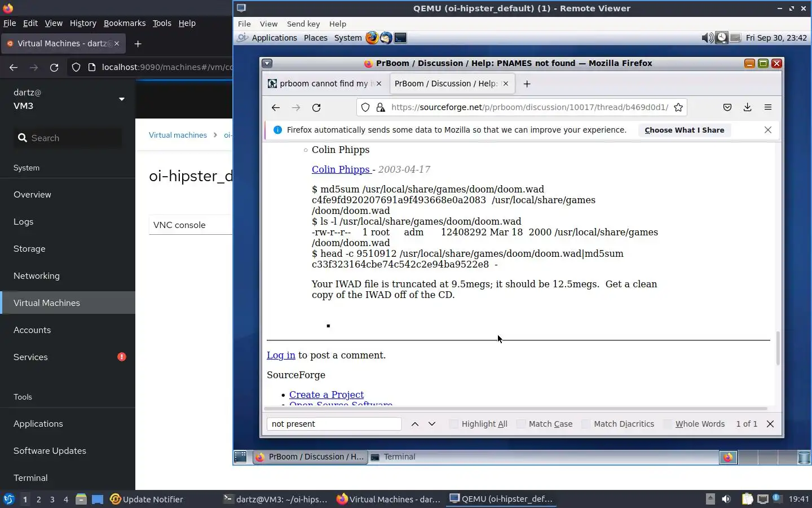Image resolution: width=812 pixels, height=508 pixels.
Task: Click the padlock site info icon
Action: coord(380,107)
